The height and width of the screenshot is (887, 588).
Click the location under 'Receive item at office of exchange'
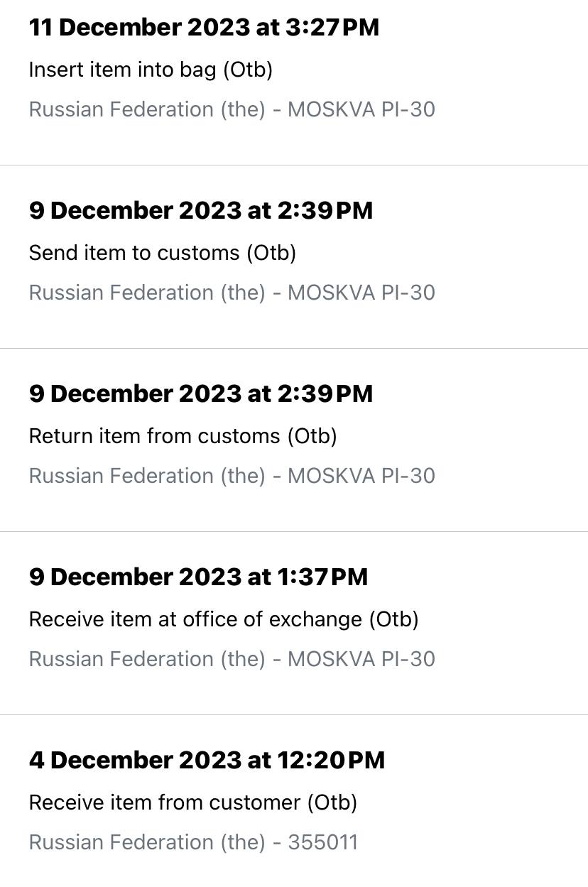[232, 659]
